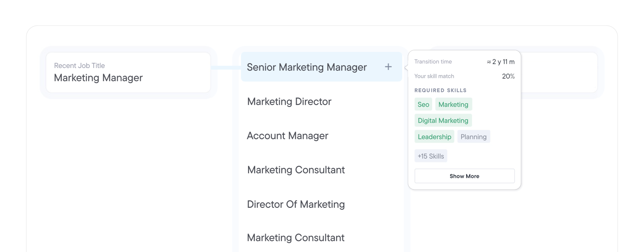Click the Planning skill tag
644x252 pixels.
[473, 136]
